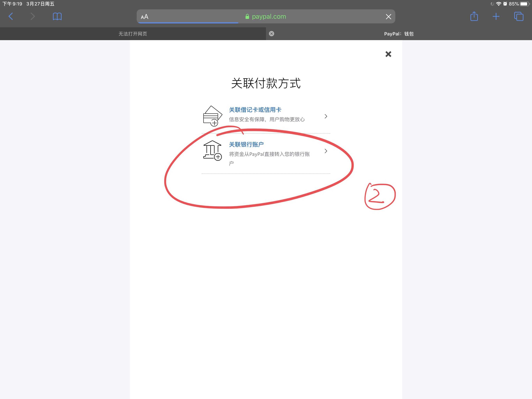Expand chevron for linking debit or credit card

326,116
